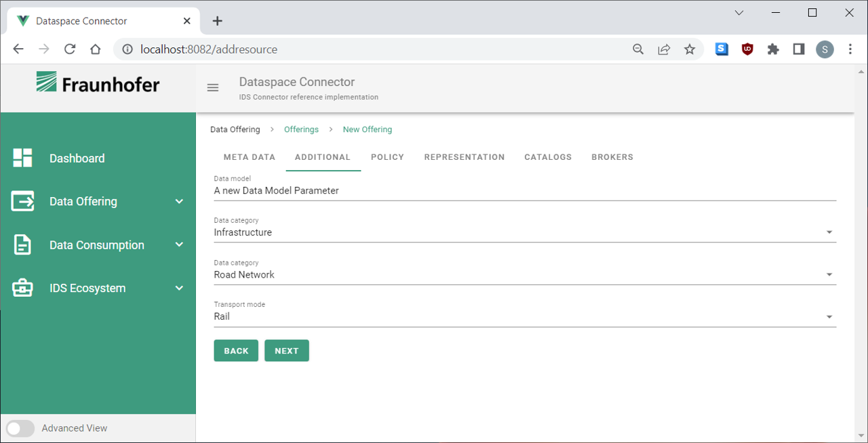
Task: Bookmark this page with star icon
Action: (x=690, y=49)
